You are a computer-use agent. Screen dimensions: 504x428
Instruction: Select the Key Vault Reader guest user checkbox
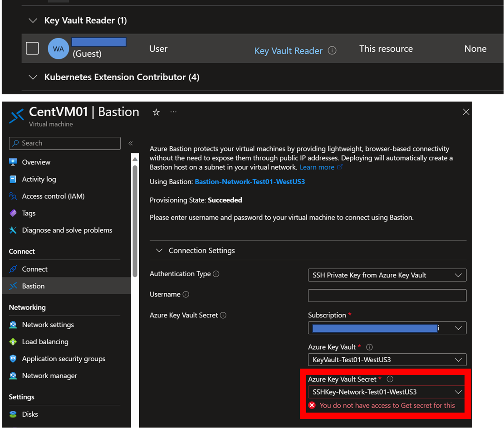(x=32, y=49)
